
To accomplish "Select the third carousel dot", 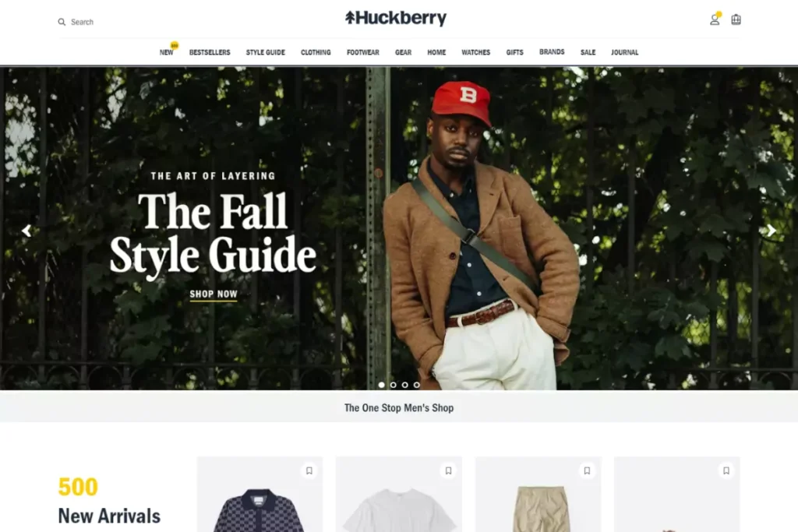I will [404, 385].
